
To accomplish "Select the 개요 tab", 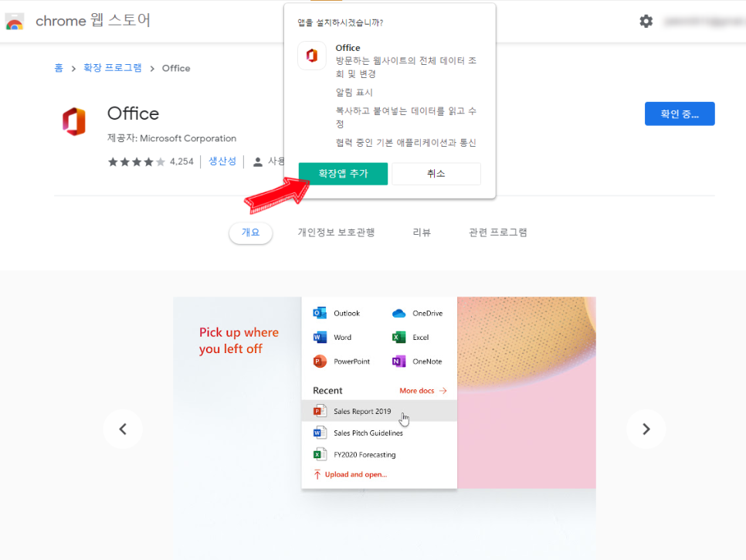I will click(250, 233).
